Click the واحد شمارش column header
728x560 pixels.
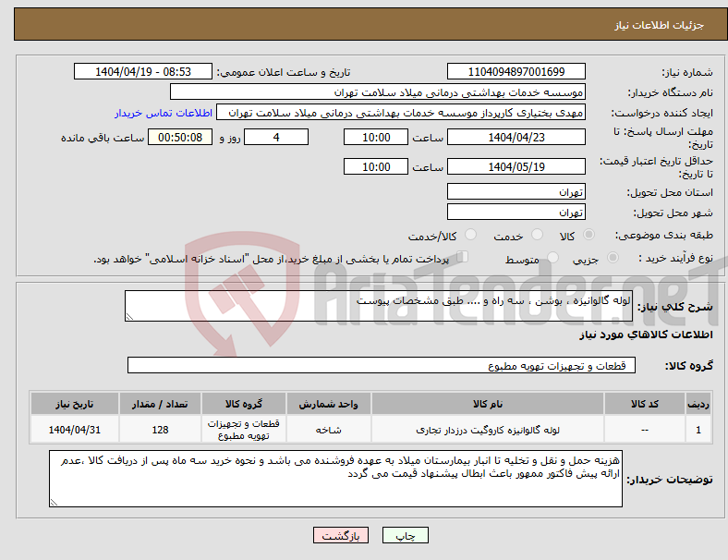click(x=329, y=404)
